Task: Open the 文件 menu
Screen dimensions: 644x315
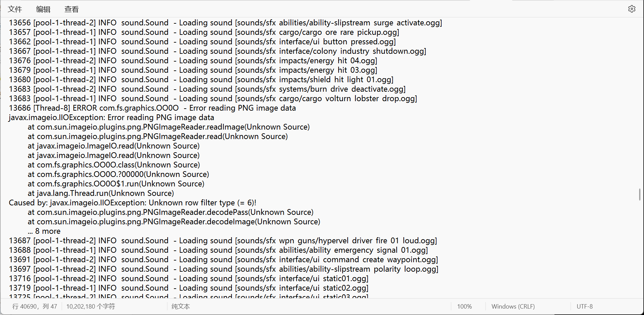Action: 15,9
